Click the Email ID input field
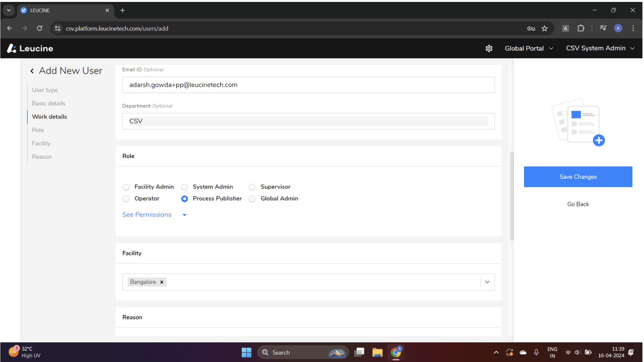 [x=308, y=85]
